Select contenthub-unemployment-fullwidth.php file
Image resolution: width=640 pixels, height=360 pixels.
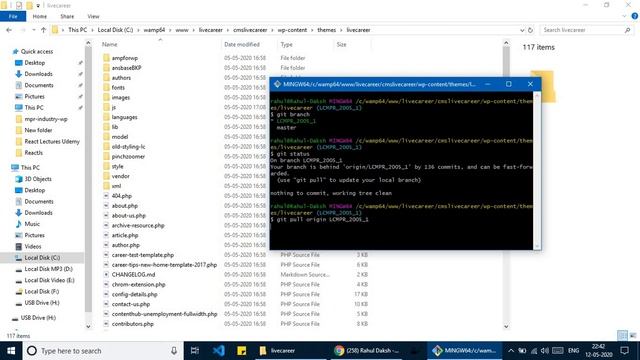point(164,314)
